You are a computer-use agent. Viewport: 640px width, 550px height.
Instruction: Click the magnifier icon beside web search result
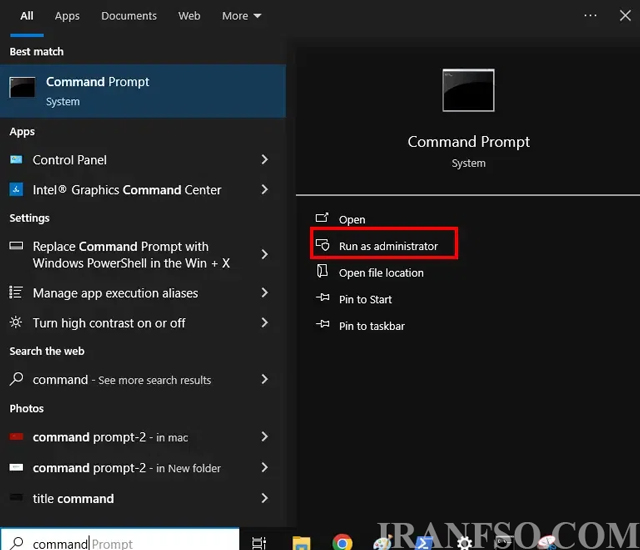(x=16, y=379)
